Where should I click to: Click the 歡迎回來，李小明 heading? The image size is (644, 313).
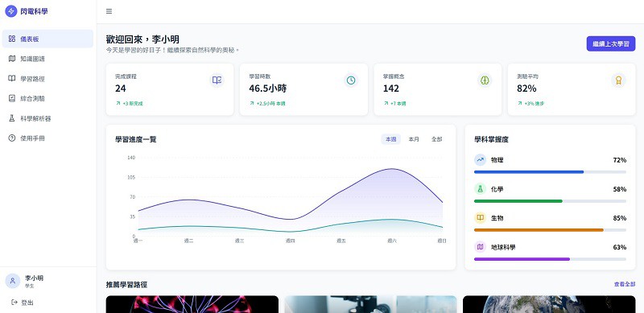click(x=142, y=39)
